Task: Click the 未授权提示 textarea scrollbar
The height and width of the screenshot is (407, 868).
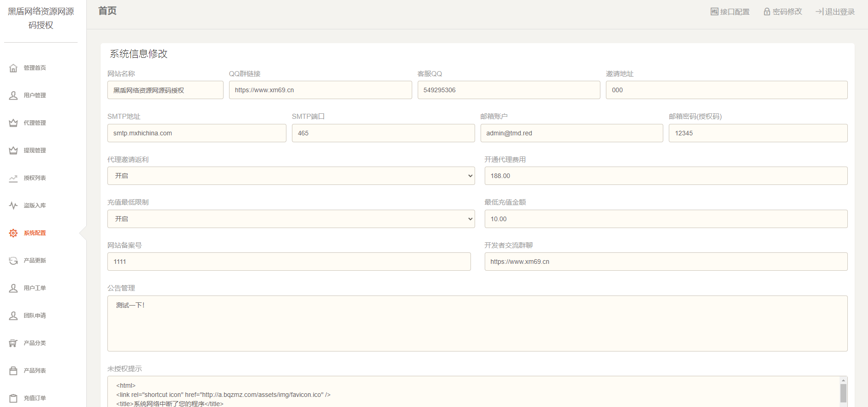Action: click(x=843, y=393)
